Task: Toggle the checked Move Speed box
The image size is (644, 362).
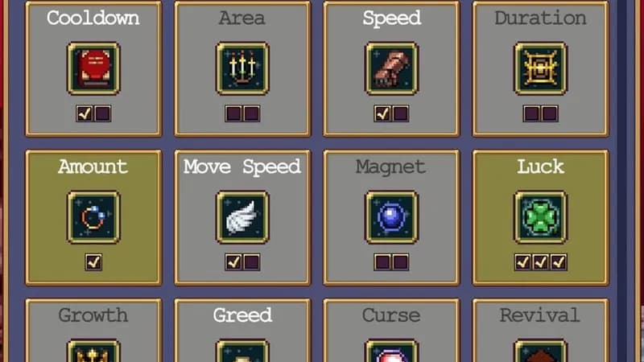Action: click(x=233, y=262)
